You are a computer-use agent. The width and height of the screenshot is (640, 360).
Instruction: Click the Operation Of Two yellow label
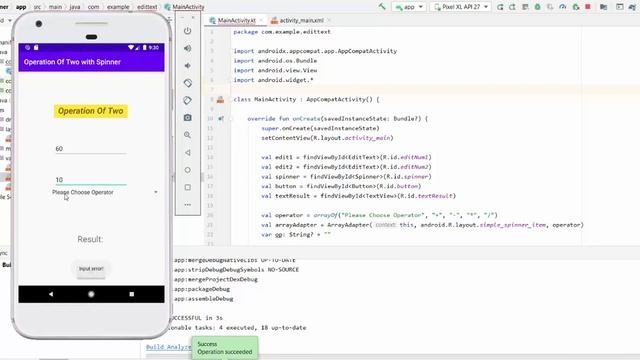[91, 111]
